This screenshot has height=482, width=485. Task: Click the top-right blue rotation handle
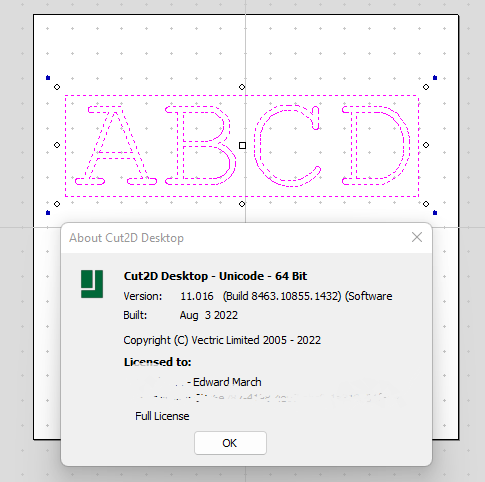(435, 78)
